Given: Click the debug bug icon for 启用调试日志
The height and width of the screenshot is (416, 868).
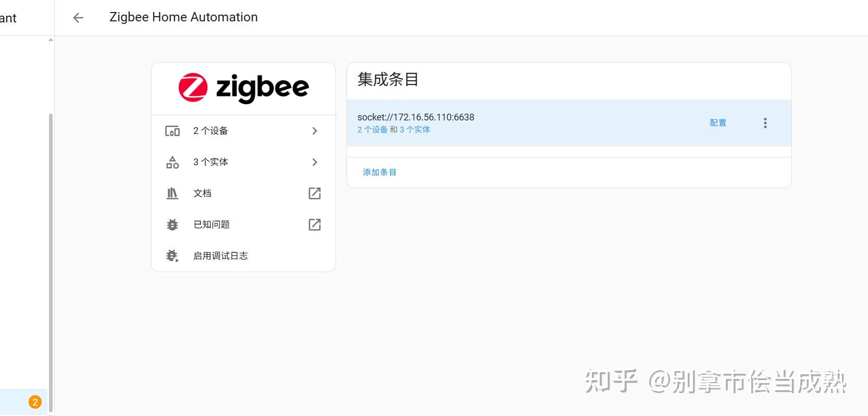Looking at the screenshot, I should coord(172,256).
